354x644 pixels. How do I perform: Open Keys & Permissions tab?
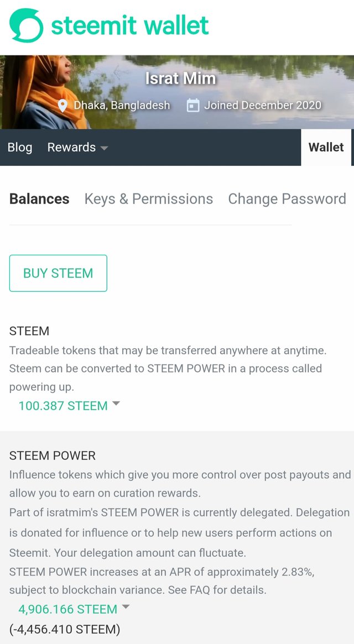(x=148, y=199)
